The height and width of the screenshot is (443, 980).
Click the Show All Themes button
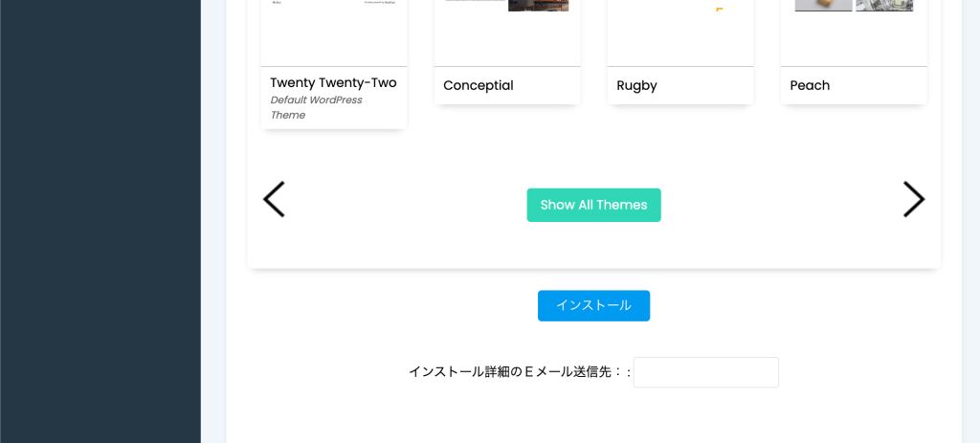pyautogui.click(x=593, y=205)
